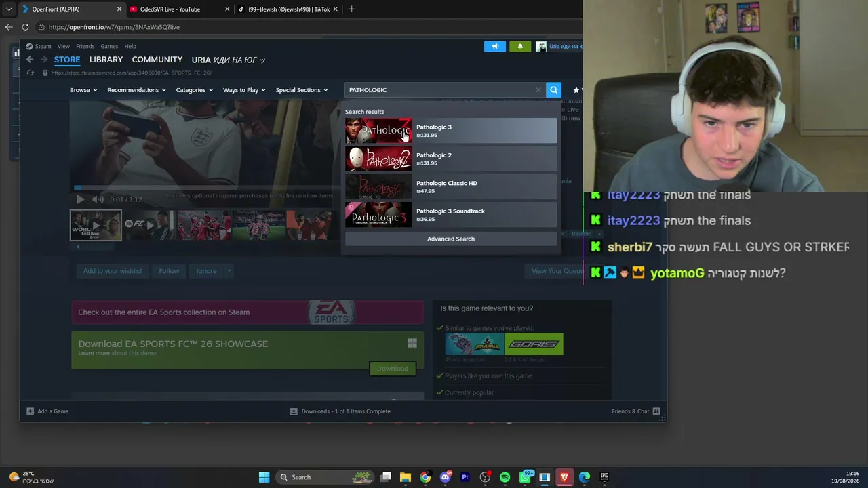Open the Games menu in Steam
The image size is (868, 488).
click(x=109, y=46)
